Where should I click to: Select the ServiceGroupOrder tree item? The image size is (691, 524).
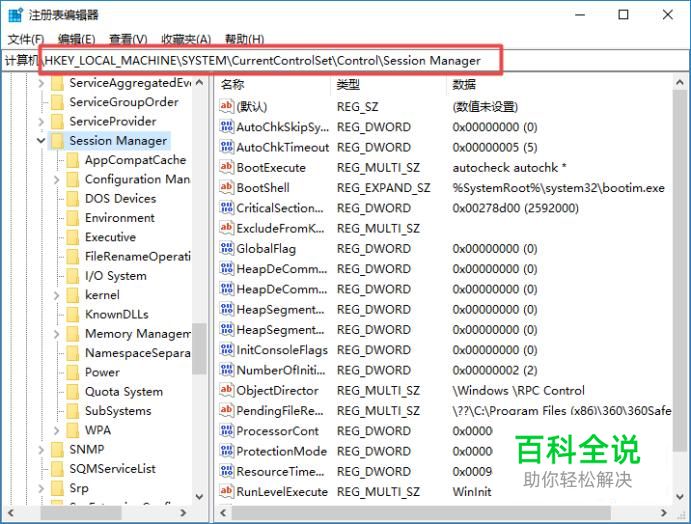click(124, 102)
